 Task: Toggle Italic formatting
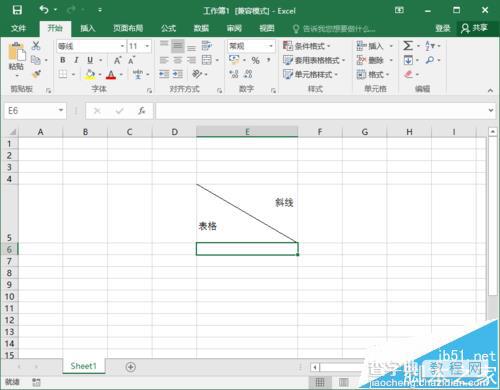tap(76, 60)
